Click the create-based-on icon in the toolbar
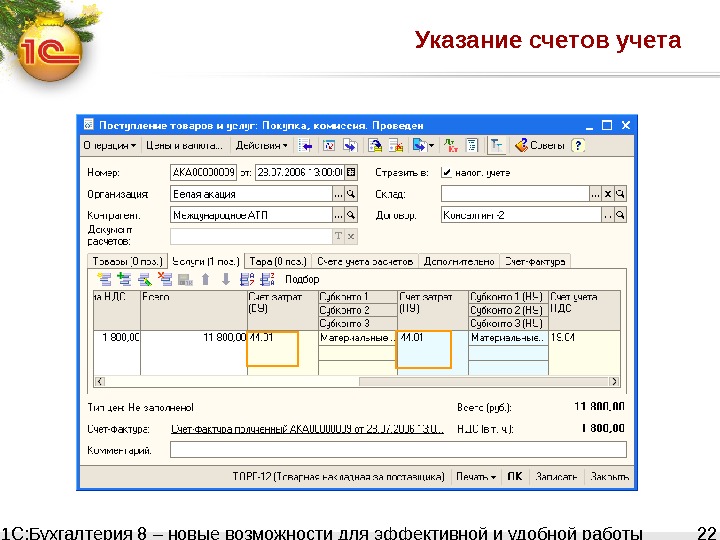 [375, 146]
